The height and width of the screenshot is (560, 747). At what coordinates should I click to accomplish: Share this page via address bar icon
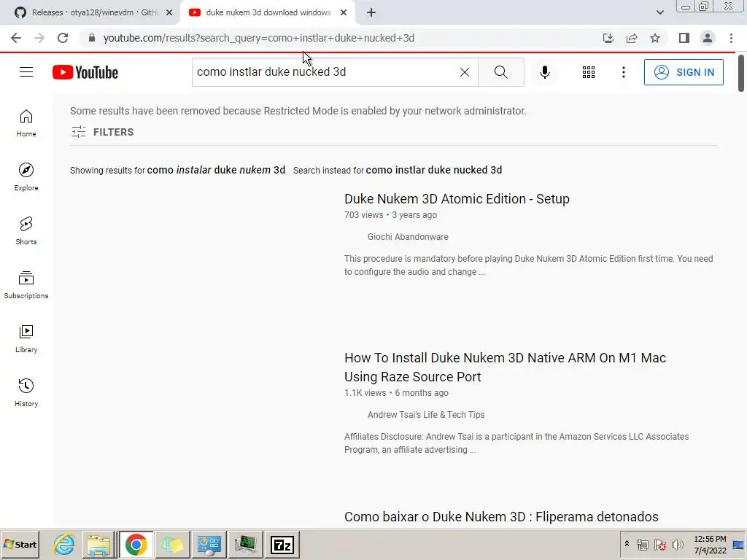tap(632, 38)
